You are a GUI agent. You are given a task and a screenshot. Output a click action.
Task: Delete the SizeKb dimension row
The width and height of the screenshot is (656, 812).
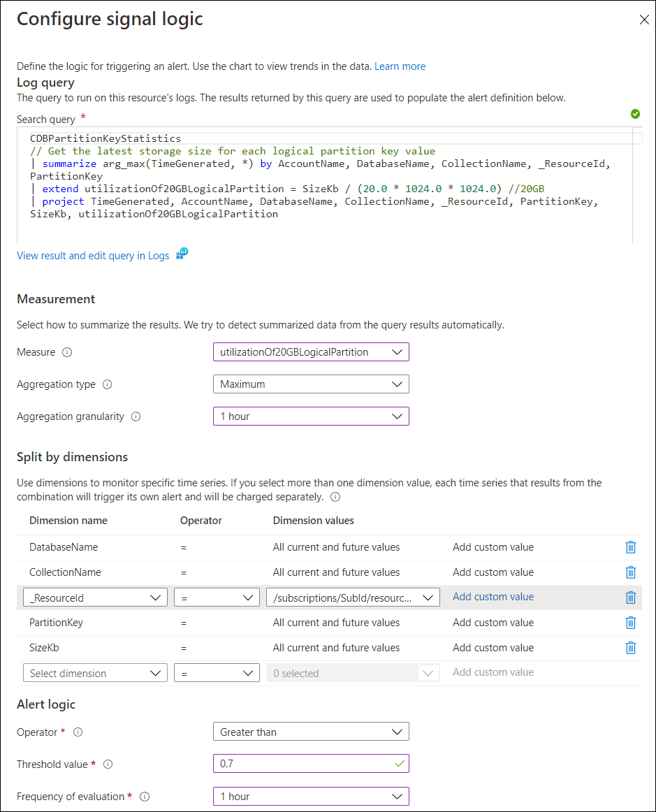pos(631,648)
